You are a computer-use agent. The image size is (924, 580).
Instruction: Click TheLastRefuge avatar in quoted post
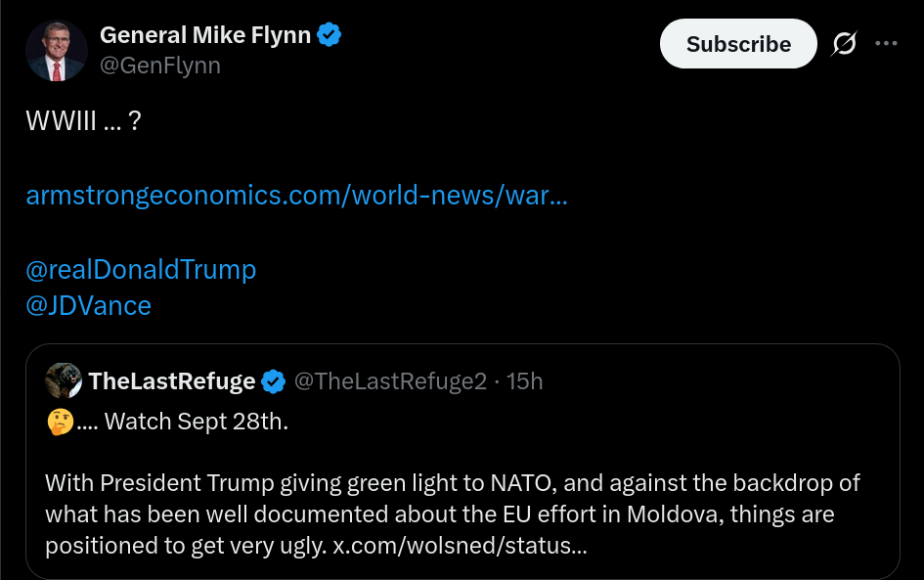click(x=64, y=380)
